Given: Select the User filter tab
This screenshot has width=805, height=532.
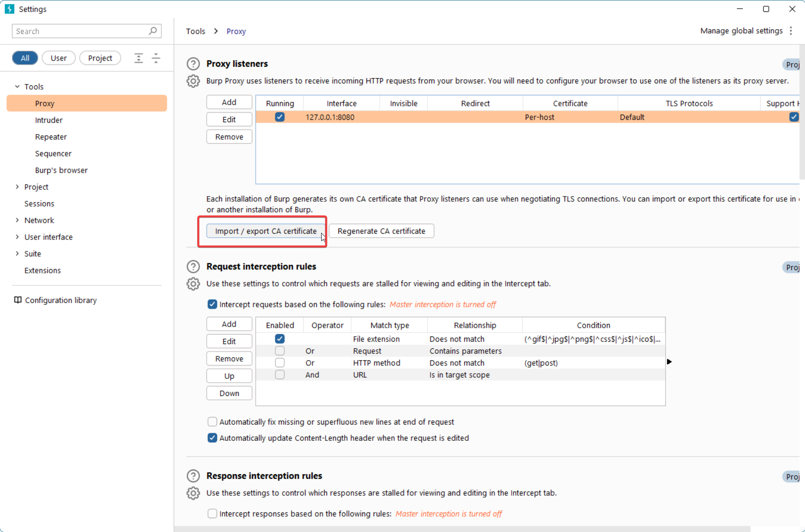Looking at the screenshot, I should click(x=59, y=58).
